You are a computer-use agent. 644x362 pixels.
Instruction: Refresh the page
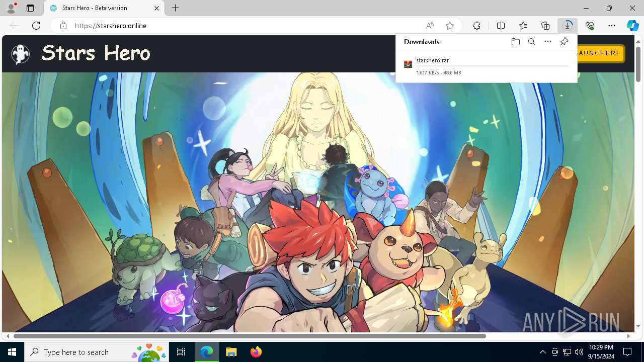36,26
